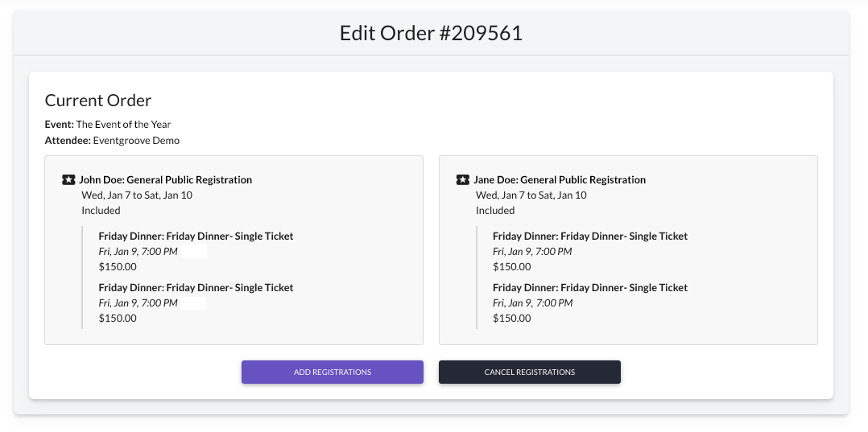Image resolution: width=868 pixels, height=432 pixels.
Task: Click John Doe's first Friday Dinner ticket title
Action: click(x=196, y=237)
